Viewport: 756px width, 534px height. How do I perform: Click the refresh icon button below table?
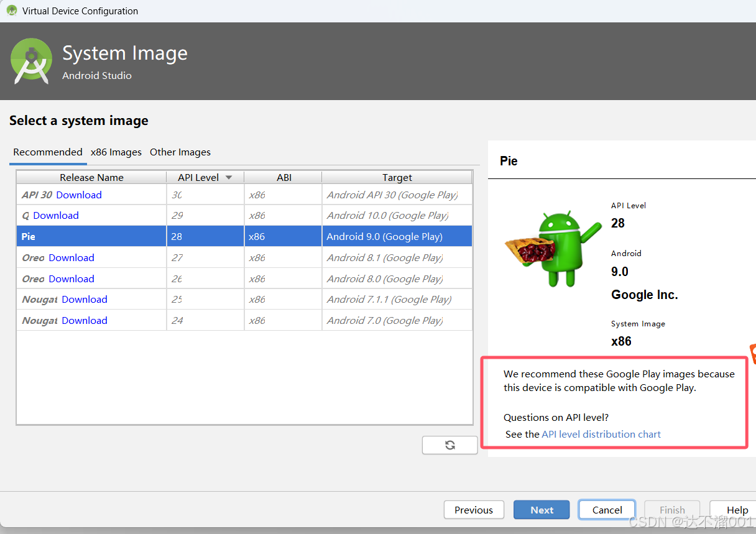[x=449, y=445]
